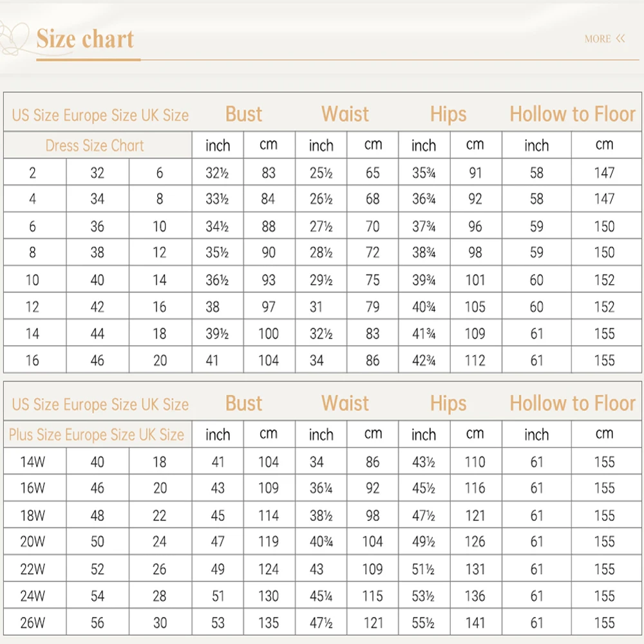The image size is (644, 644).
Task: Click the Plus Size Europe Size UK Size header
Action: coord(97,435)
